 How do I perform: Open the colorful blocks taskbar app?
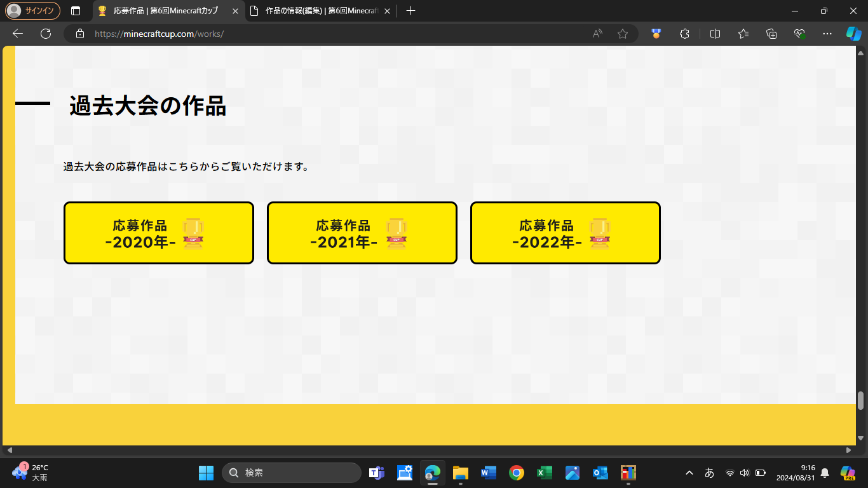(628, 473)
